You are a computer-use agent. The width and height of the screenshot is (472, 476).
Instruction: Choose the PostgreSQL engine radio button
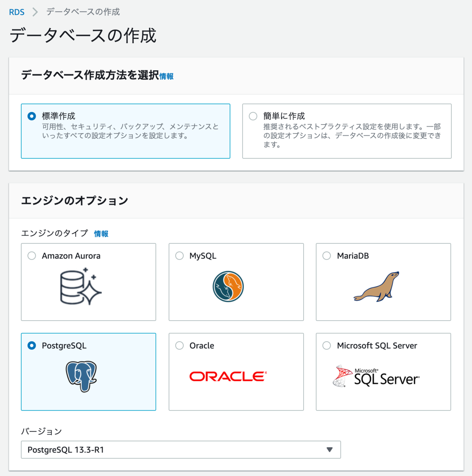(32, 345)
